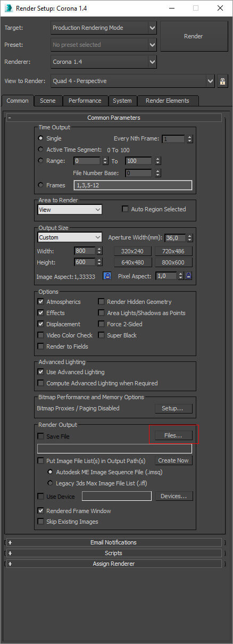The height and width of the screenshot is (644, 233).
Task: Toggle the Pixel Aspect lock icon
Action: click(189, 276)
